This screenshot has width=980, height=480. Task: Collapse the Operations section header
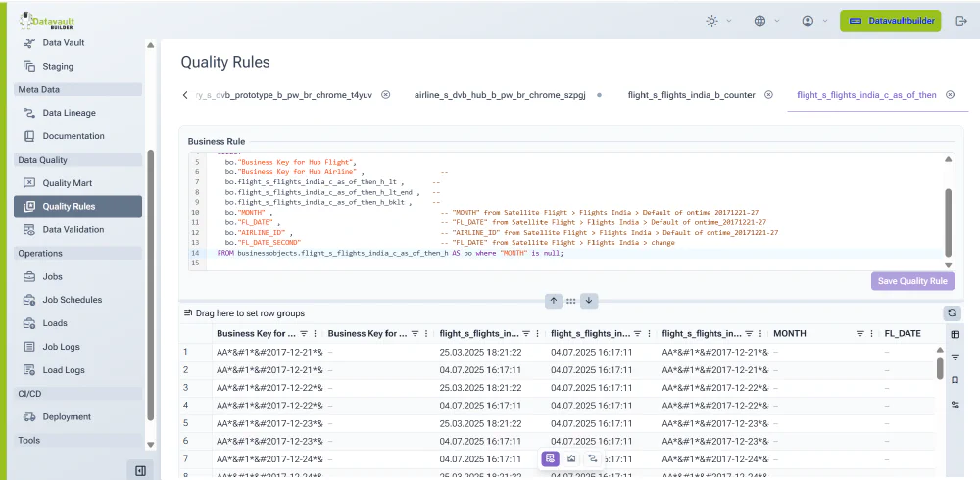(77, 253)
